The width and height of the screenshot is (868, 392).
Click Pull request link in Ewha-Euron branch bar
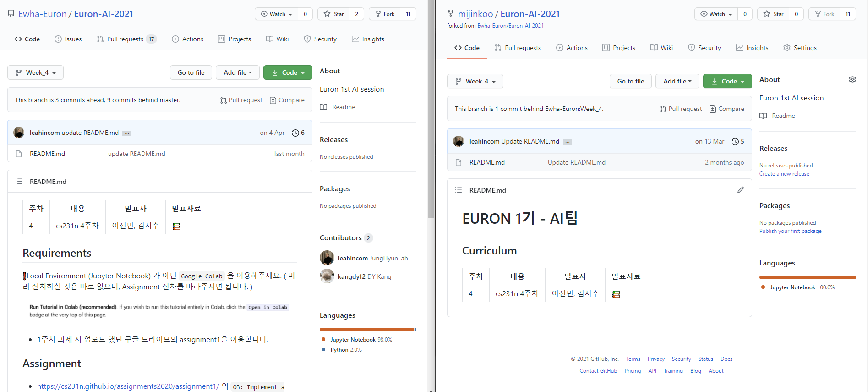tap(241, 100)
